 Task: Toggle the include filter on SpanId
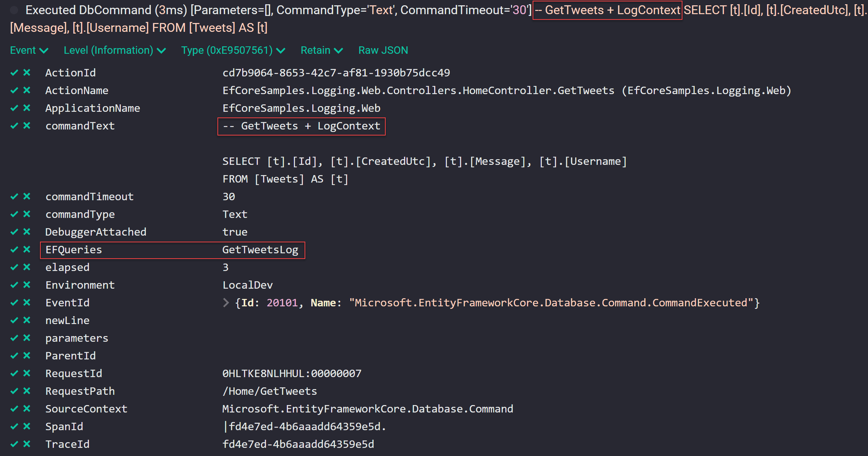[x=15, y=426]
